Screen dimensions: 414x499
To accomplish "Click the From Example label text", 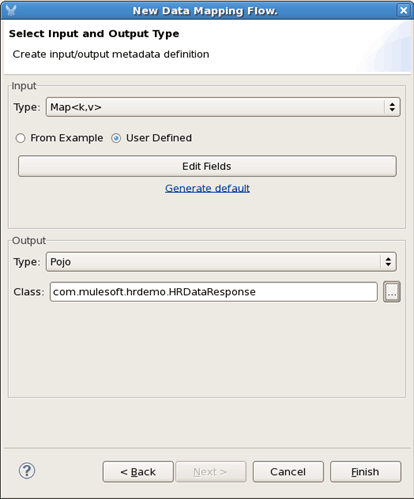I will (67, 138).
